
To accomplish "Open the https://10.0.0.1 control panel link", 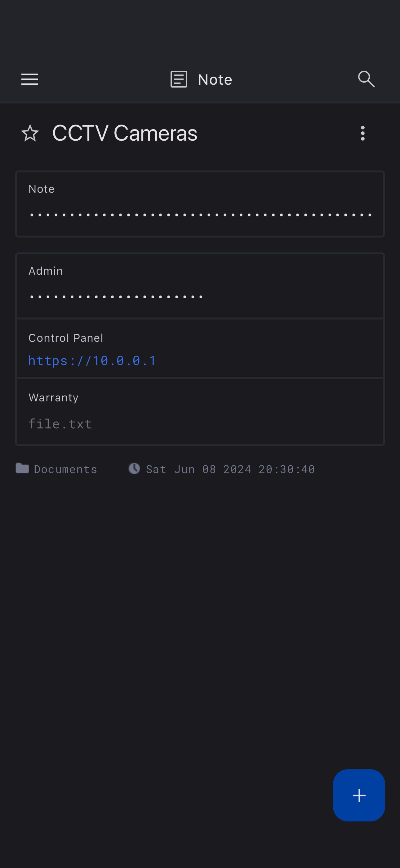I will (x=92, y=360).
